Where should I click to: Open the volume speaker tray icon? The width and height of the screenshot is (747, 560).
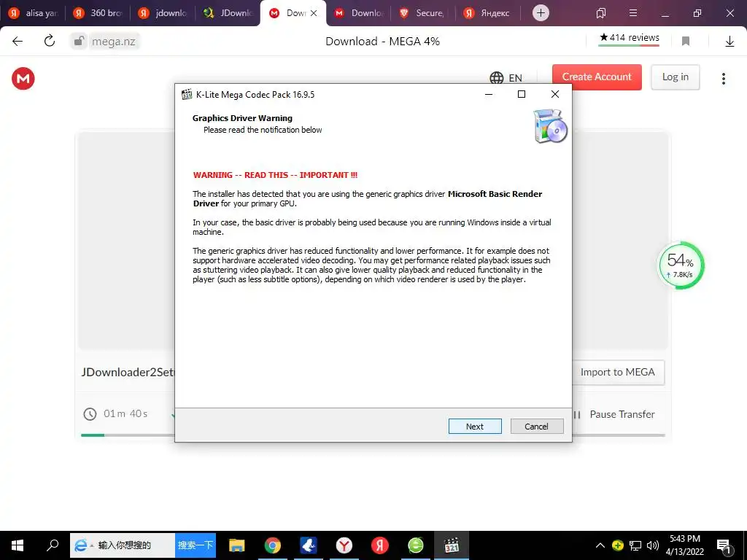653,545
